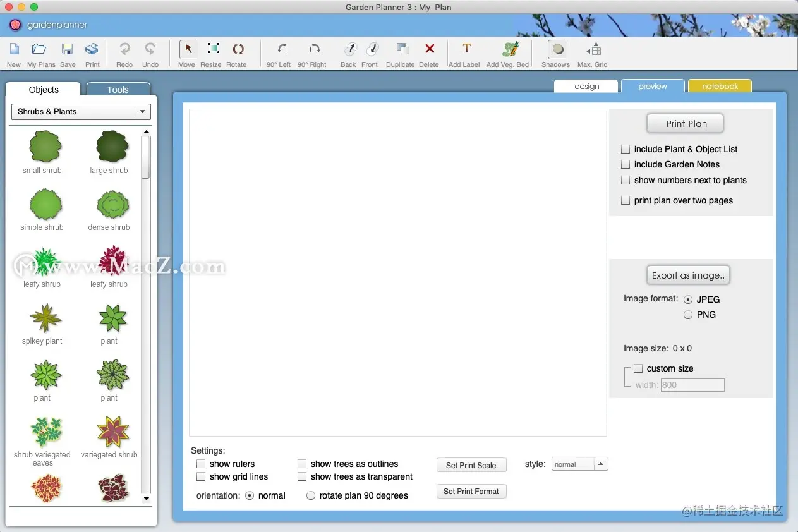
Task: Click the New plan toolbar icon
Action: click(x=14, y=50)
